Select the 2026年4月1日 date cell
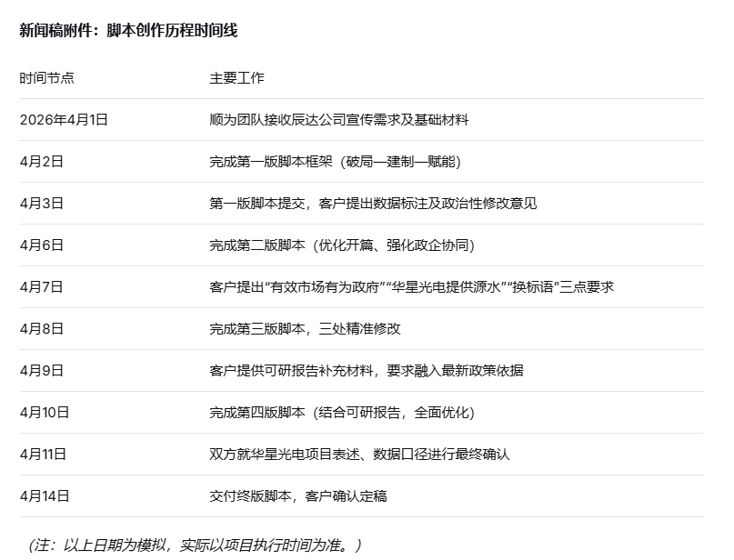Image resolution: width=734 pixels, height=560 pixels. (x=64, y=120)
